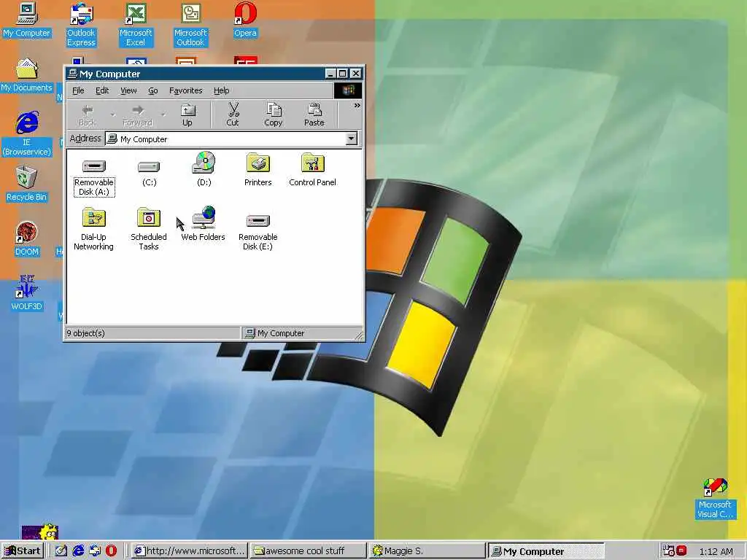The height and width of the screenshot is (560, 747).
Task: Open the Control Panel icon
Action: pyautogui.click(x=312, y=170)
